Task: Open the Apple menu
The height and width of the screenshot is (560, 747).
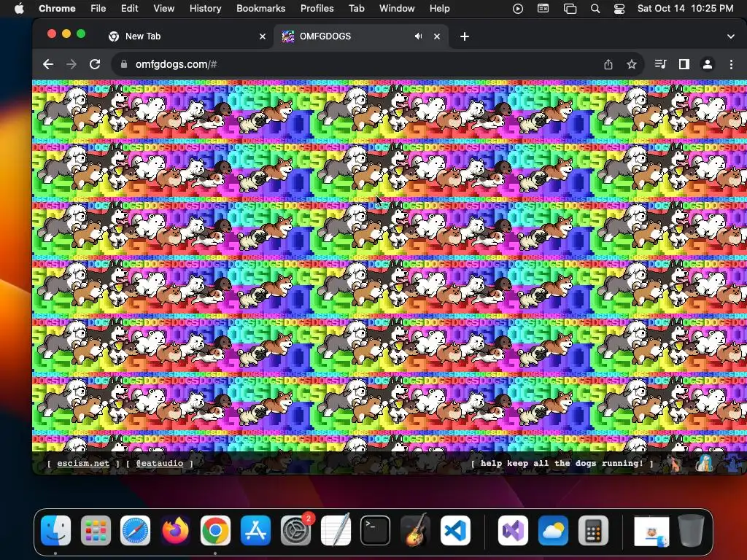Action: [19, 8]
